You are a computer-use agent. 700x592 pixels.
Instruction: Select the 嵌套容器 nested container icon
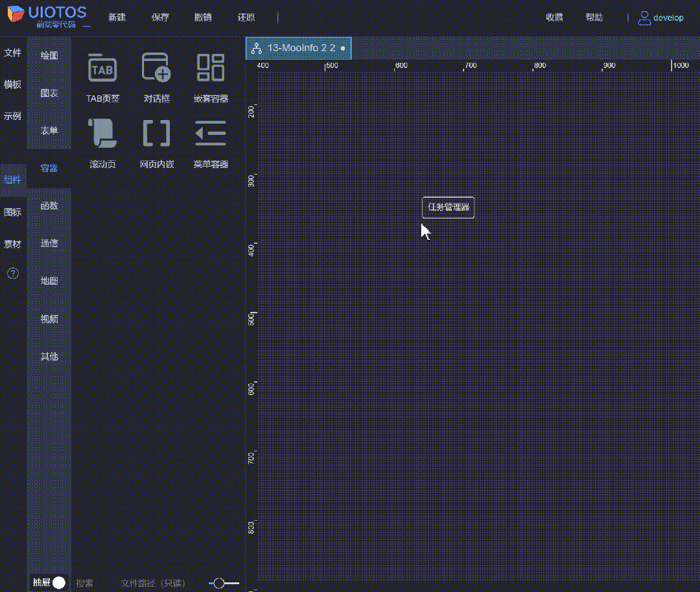pyautogui.click(x=211, y=68)
